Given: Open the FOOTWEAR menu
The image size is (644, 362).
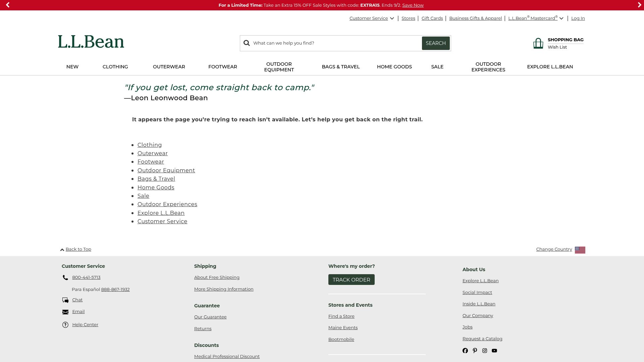Looking at the screenshot, I should [223, 67].
